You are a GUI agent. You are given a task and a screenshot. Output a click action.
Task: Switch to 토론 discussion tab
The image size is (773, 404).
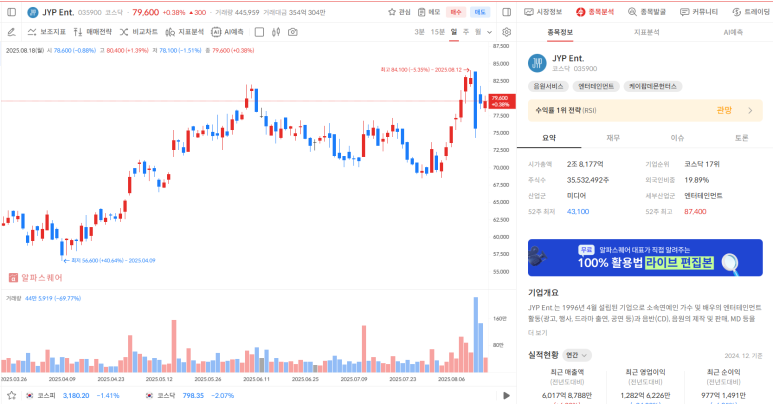pyautogui.click(x=741, y=138)
